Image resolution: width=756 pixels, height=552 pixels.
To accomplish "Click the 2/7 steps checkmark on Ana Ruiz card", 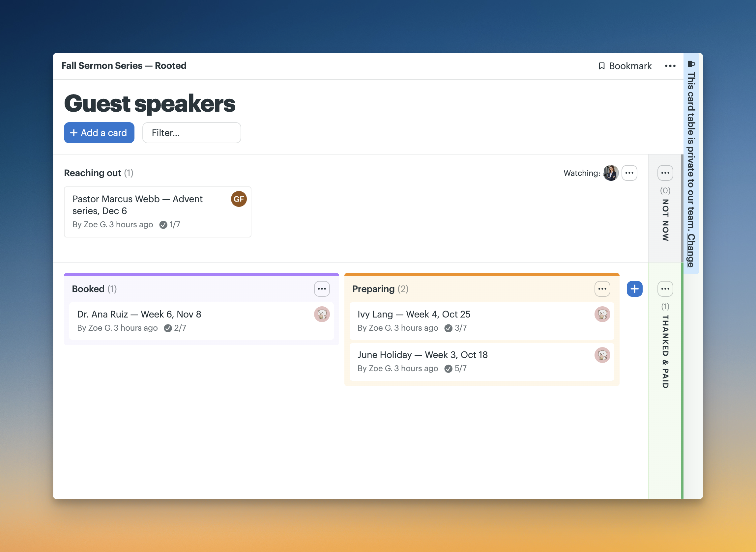I will pos(168,328).
